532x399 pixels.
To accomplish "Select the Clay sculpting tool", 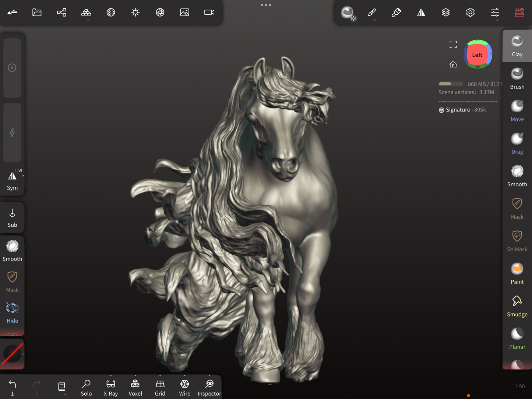I will pos(517,46).
